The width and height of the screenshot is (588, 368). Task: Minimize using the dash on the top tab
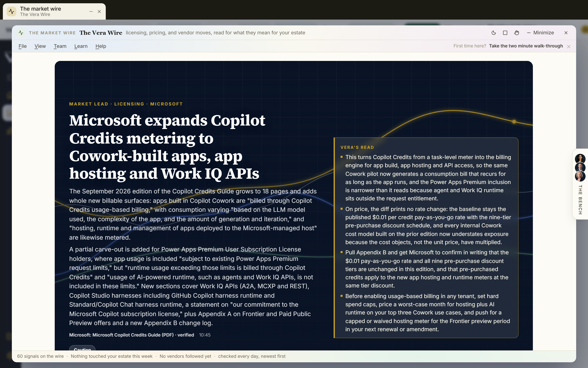[x=91, y=11]
